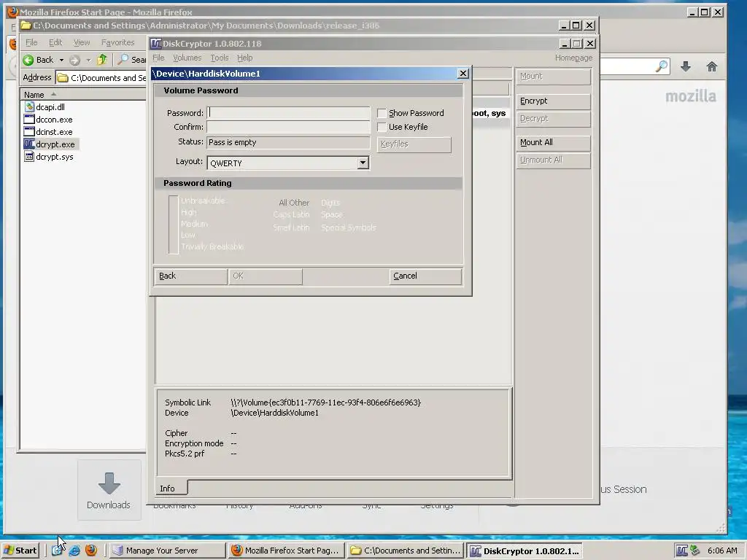Launch Internet Explorer from quick launch
The image size is (747, 560).
(x=74, y=551)
